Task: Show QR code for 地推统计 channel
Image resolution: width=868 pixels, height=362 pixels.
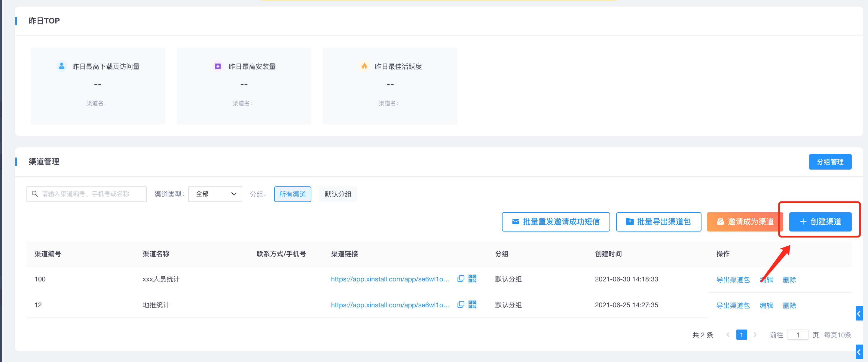Action: [472, 304]
